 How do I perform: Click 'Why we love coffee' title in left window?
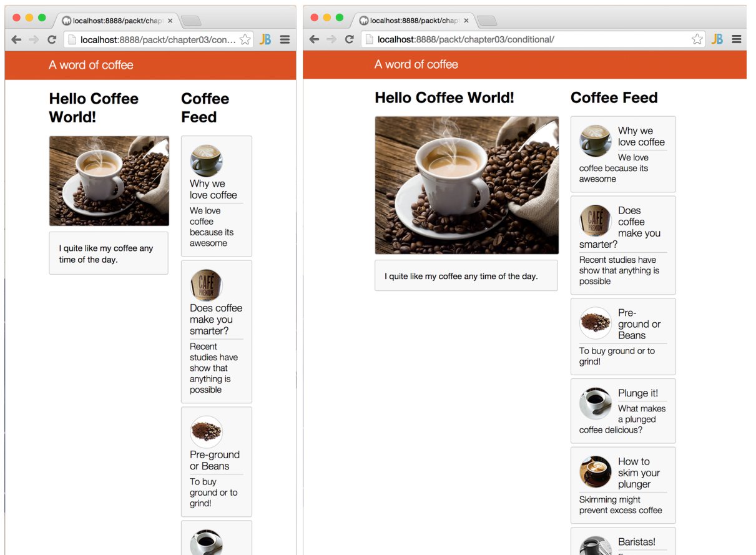[214, 189]
